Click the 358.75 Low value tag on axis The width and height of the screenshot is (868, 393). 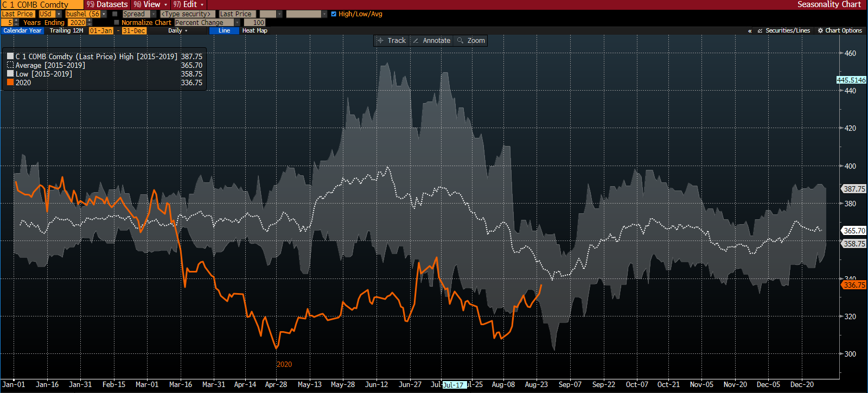(x=854, y=244)
